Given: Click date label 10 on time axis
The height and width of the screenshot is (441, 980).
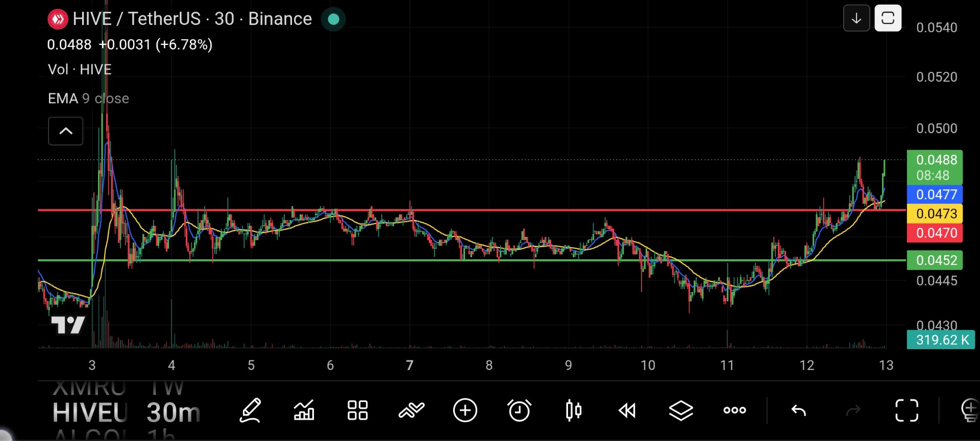Looking at the screenshot, I should pos(648,365).
